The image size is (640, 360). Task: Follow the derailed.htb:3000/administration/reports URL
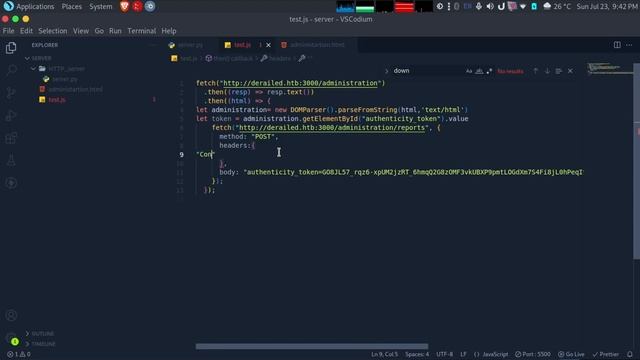click(x=331, y=128)
